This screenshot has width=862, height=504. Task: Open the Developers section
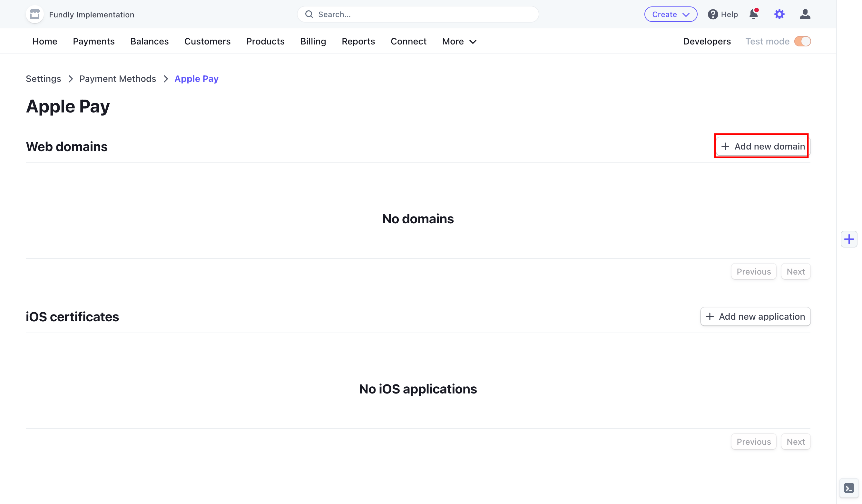point(707,41)
